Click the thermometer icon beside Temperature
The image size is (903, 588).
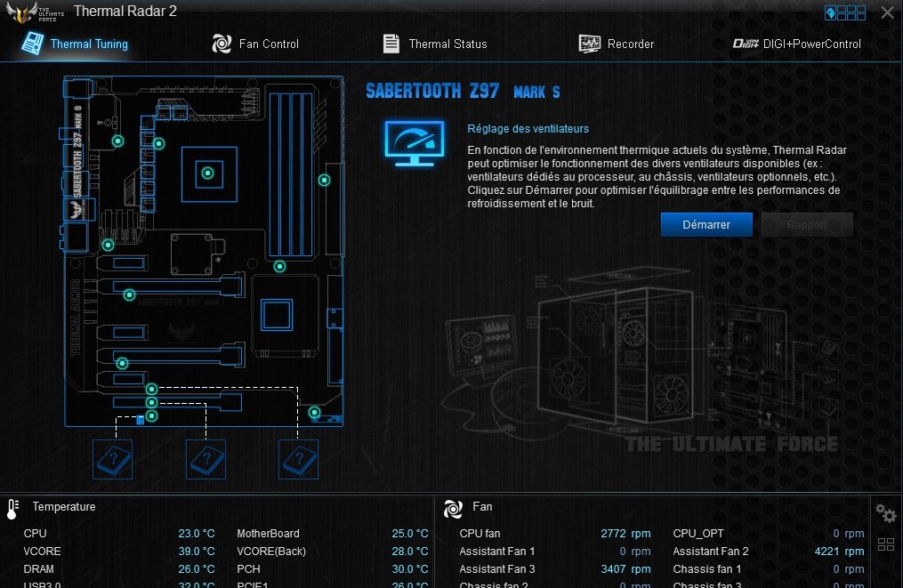12,509
